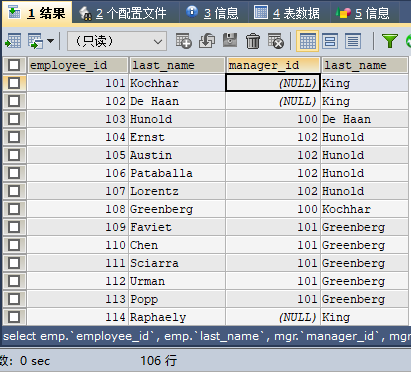Select the employee_id cell 103

tap(77, 119)
